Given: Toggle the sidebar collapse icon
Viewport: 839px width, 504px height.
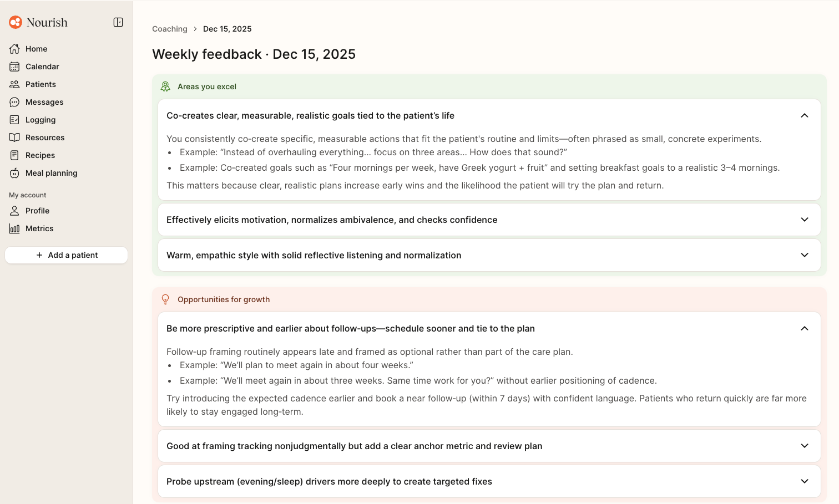Looking at the screenshot, I should (118, 22).
